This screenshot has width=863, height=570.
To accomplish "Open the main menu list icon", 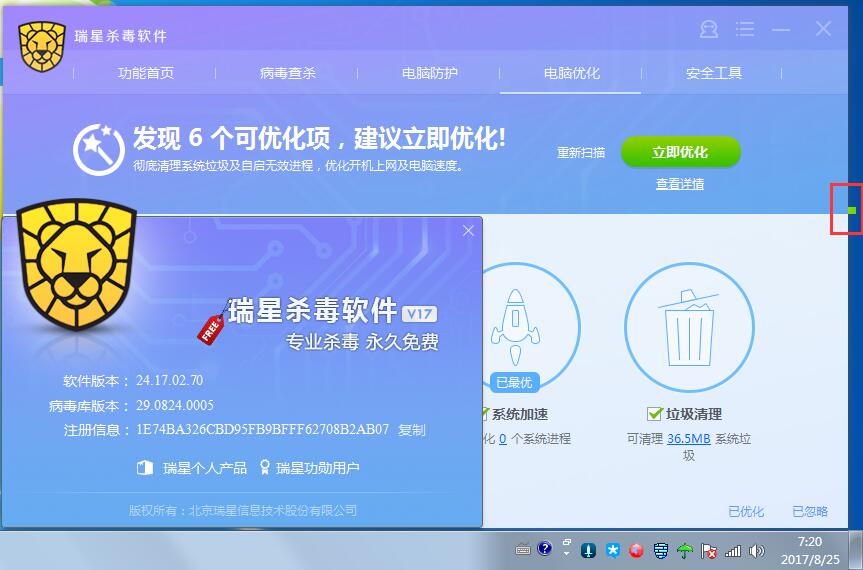I will (745, 29).
